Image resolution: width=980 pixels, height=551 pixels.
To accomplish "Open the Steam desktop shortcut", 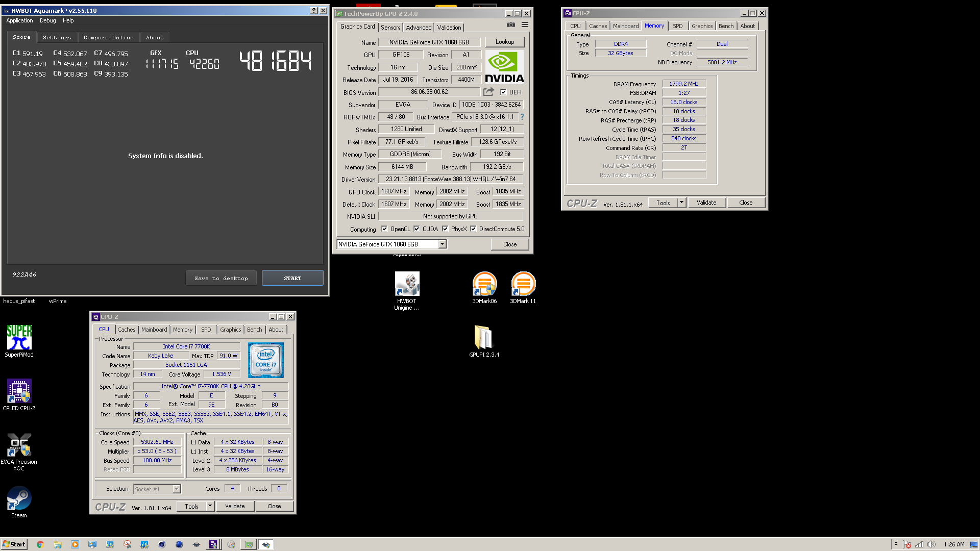I will coord(19,502).
